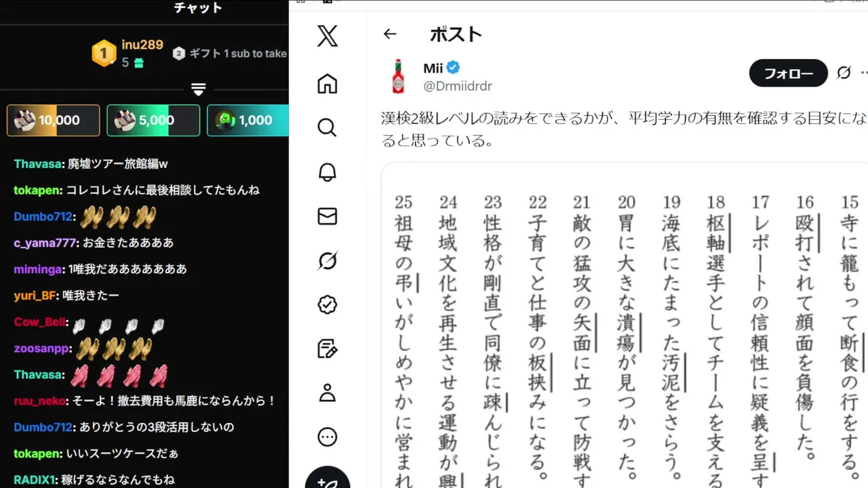Open the notes/articles icon in sidebar
This screenshot has height=488, width=868.
pyautogui.click(x=328, y=348)
